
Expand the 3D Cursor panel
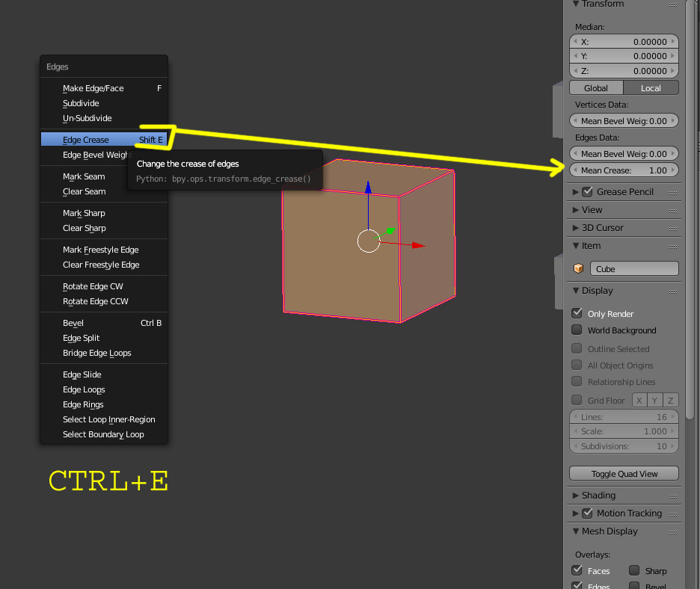click(576, 227)
